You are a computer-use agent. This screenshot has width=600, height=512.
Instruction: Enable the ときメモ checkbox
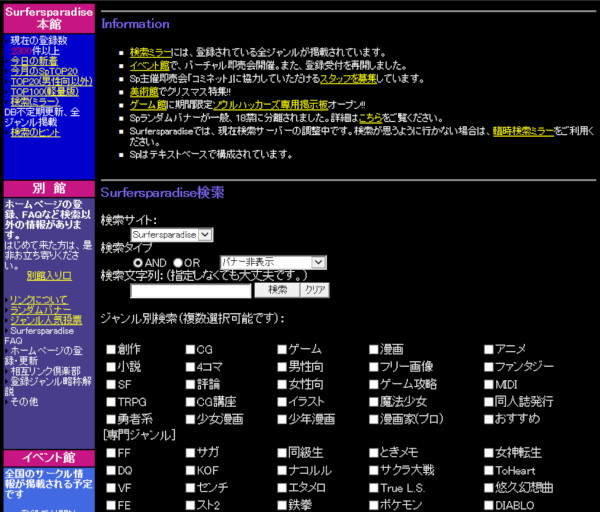coord(374,453)
